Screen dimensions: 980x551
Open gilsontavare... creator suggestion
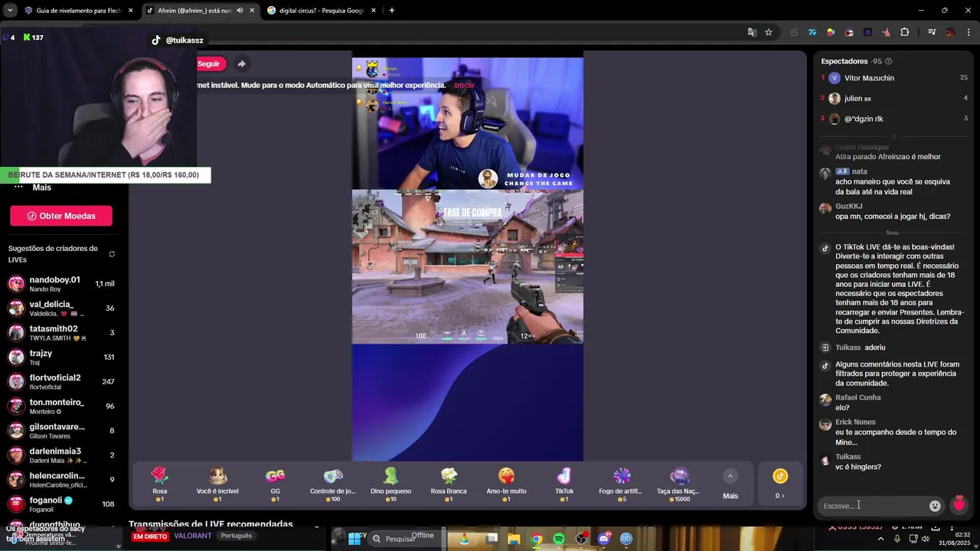tap(61, 430)
